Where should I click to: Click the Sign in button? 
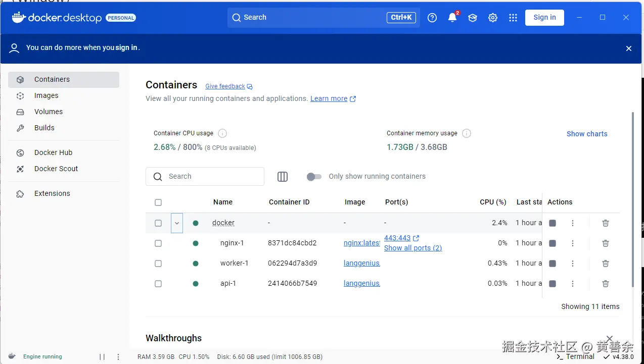click(544, 18)
